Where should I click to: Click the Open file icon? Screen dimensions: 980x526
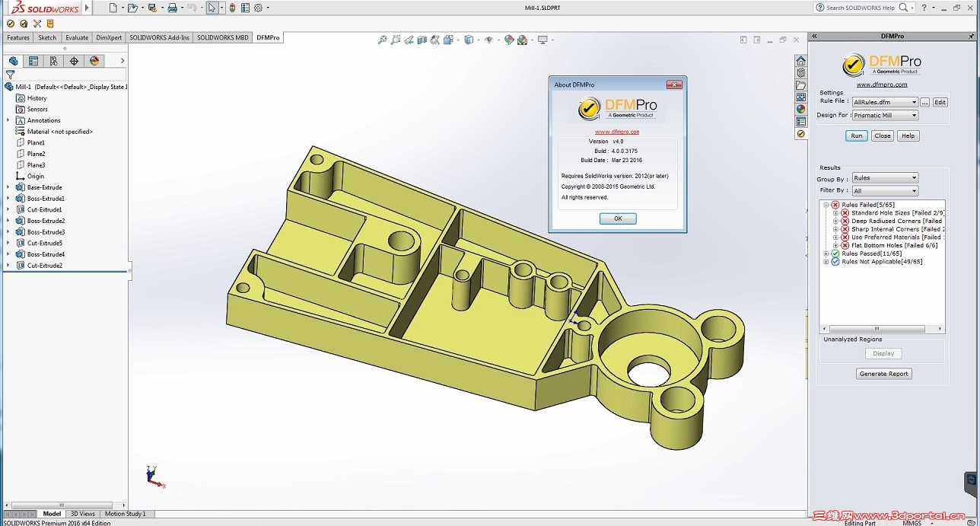[x=132, y=8]
